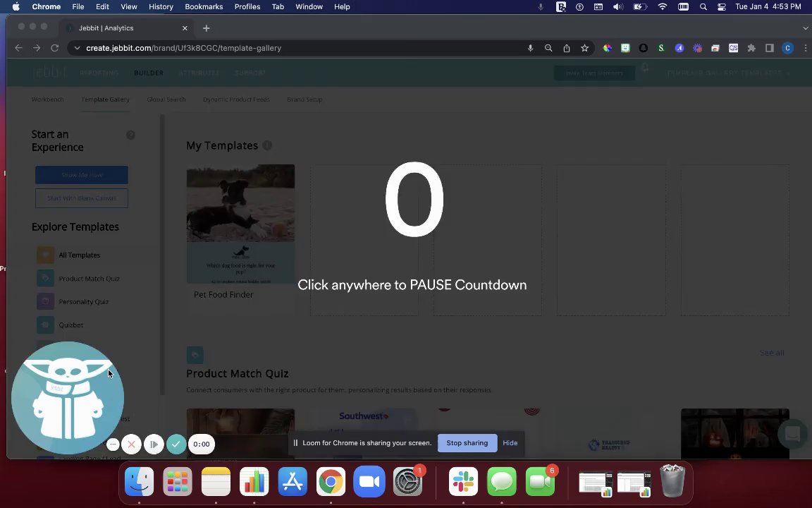
Task: Open macOS Control Center icon
Action: pyautogui.click(x=721, y=7)
